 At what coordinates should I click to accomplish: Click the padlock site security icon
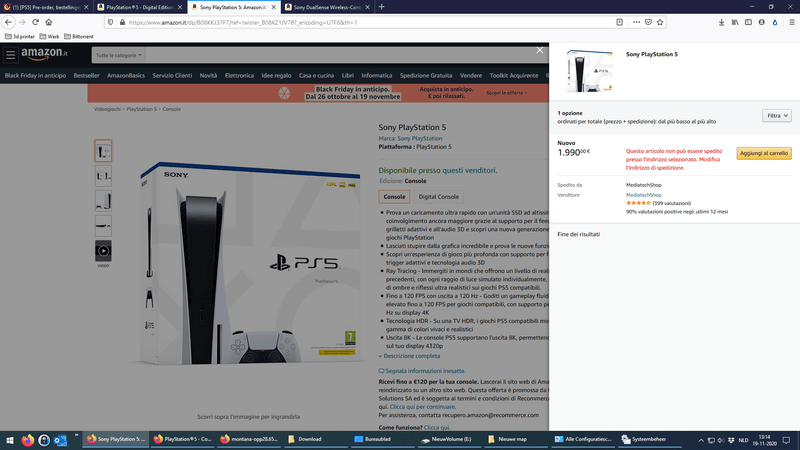(122, 22)
